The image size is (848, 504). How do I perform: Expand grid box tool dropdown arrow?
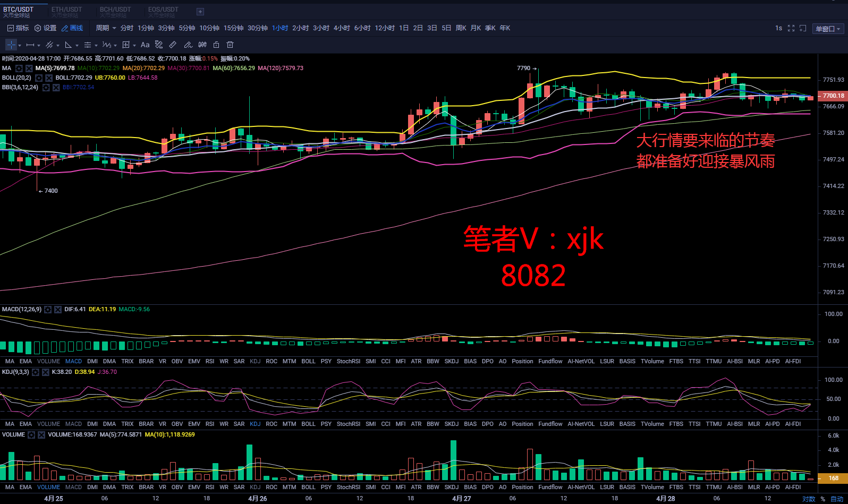click(x=134, y=45)
